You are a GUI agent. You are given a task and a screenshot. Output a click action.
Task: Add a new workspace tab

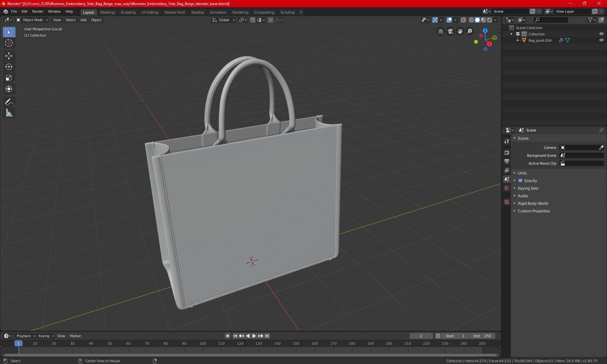(x=301, y=12)
